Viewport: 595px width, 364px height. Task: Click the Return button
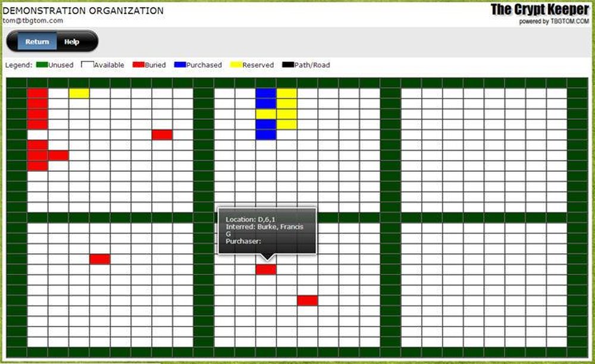point(37,42)
